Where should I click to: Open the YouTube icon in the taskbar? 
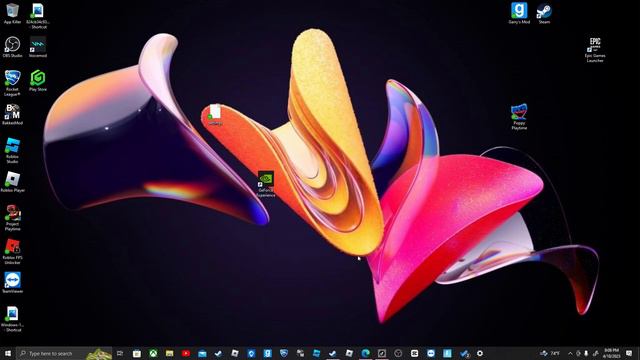pos(186,353)
